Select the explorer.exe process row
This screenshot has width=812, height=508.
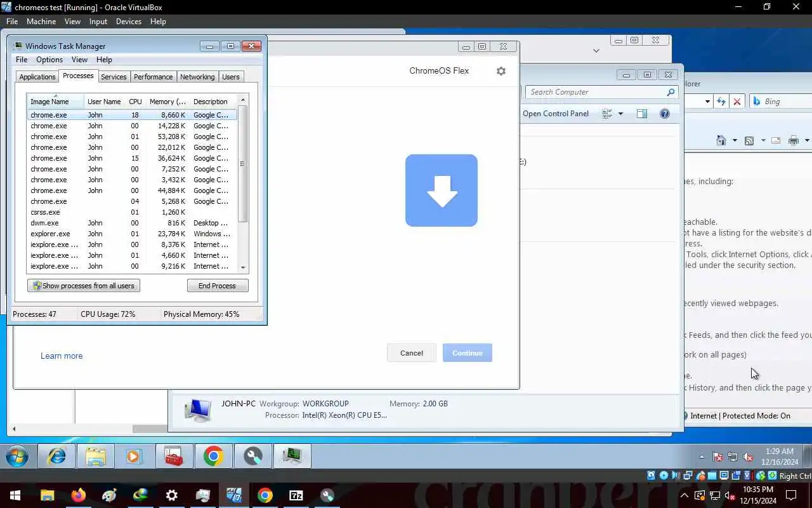pos(132,234)
